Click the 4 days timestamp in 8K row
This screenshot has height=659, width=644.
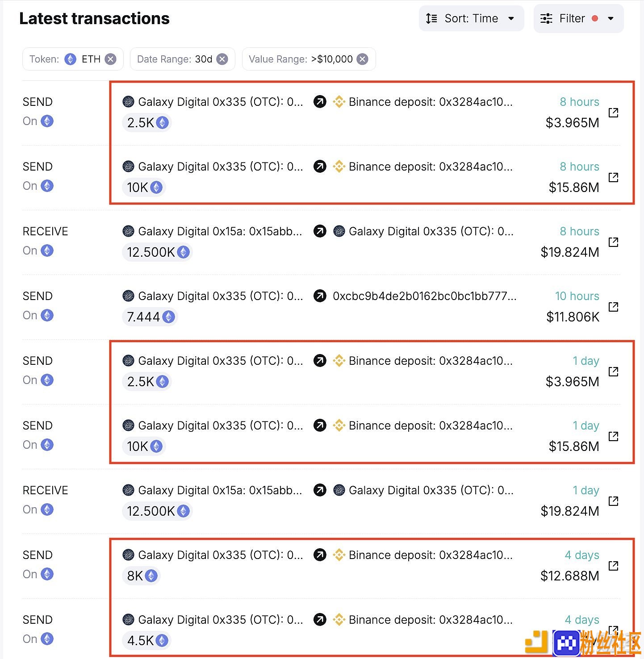point(582,555)
